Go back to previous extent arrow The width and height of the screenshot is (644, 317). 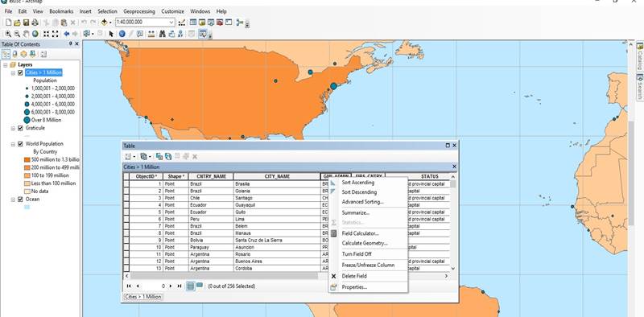coord(67,34)
